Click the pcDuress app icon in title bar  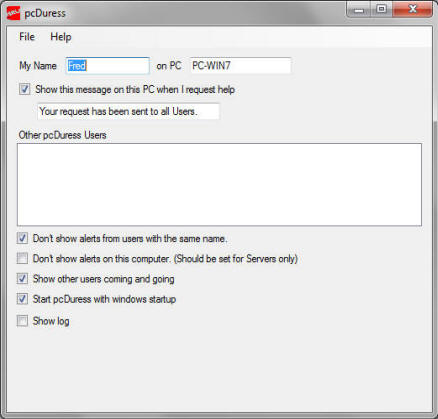(x=14, y=13)
